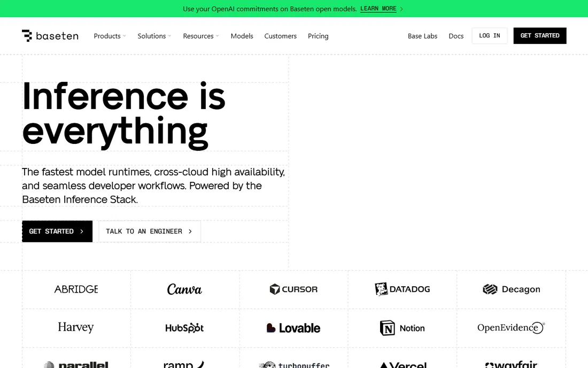Go to the Models page
The height and width of the screenshot is (368, 588).
pos(242,36)
